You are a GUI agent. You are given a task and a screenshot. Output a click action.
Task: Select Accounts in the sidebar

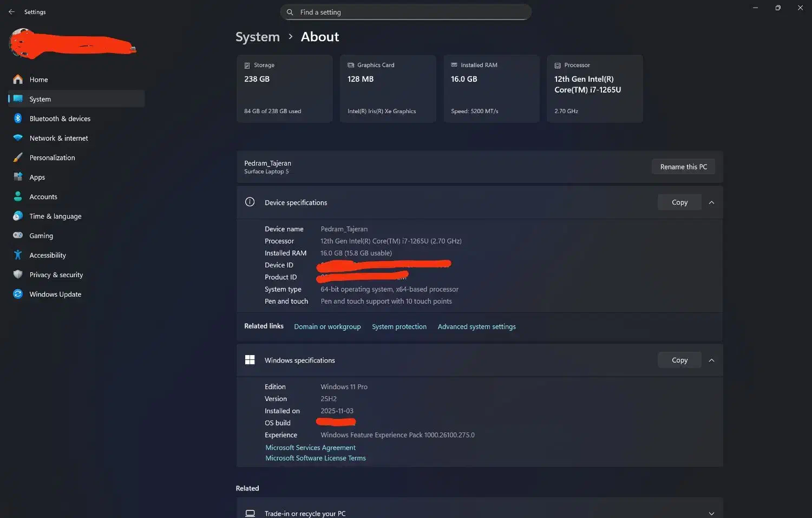43,196
